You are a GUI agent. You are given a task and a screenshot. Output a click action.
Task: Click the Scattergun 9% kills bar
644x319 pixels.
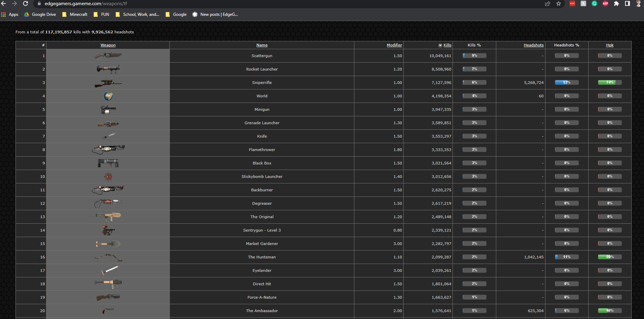coord(475,56)
